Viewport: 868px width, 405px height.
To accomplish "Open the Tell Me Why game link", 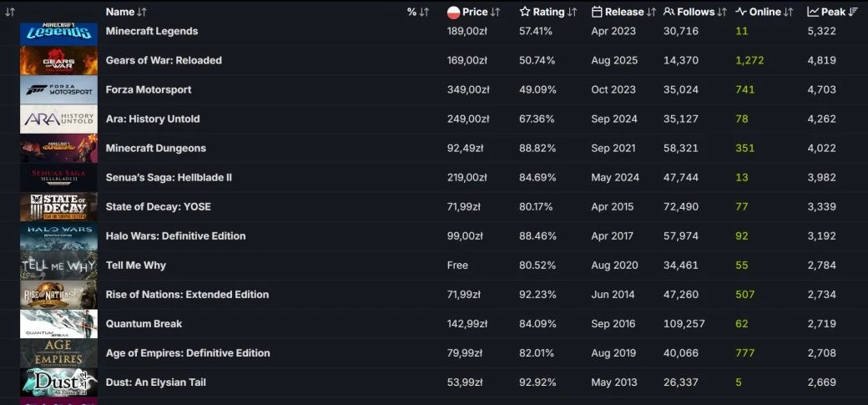I will [136, 265].
